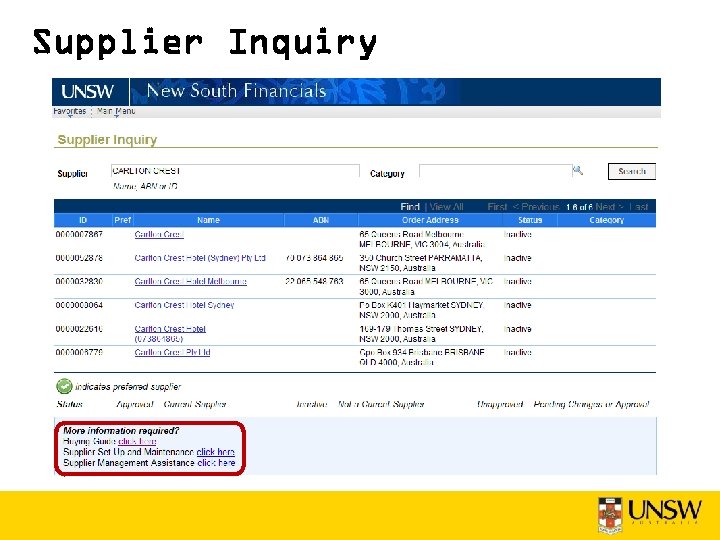Screen dimensions: 720x540
Task: Sort by the Category column header
Action: point(606,220)
